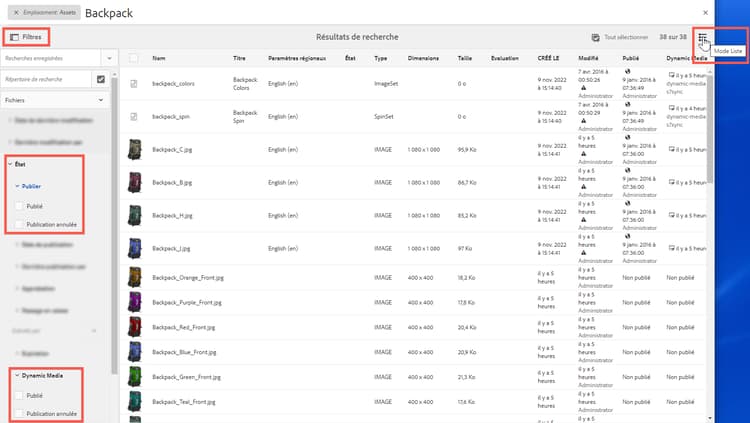Click the Backpack_C.jpg file name
750x423 pixels.
(172, 150)
